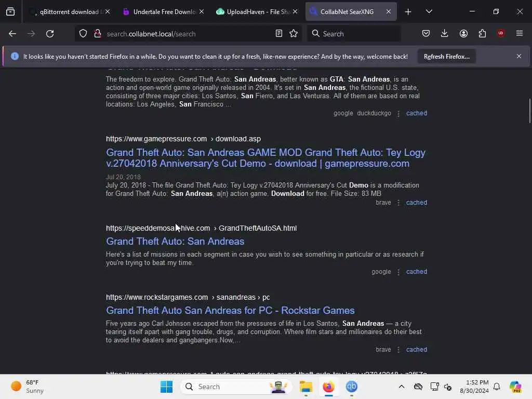The width and height of the screenshot is (532, 399).
Task: Bookmark this page with the star
Action: [294, 34]
